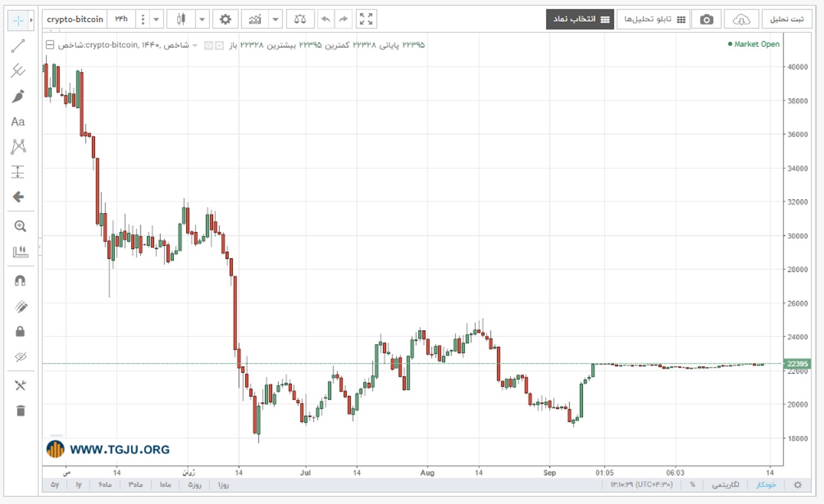Take a chart snapshot with the camera
This screenshot has height=504, width=824.
[x=707, y=20]
